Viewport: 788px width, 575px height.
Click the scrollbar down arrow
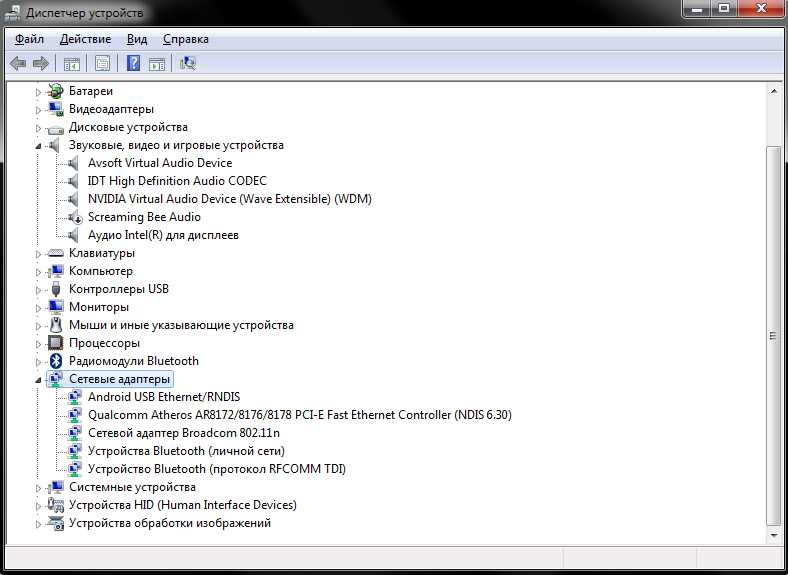point(773,536)
